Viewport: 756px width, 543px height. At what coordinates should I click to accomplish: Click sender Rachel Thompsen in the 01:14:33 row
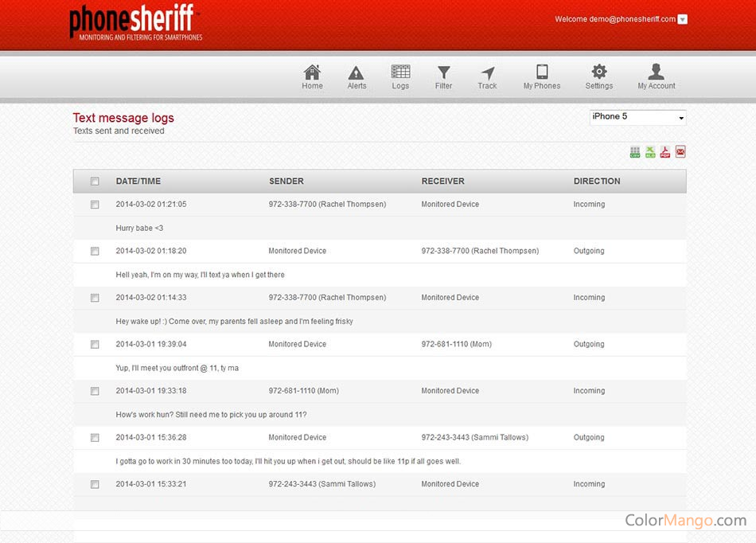pos(327,298)
